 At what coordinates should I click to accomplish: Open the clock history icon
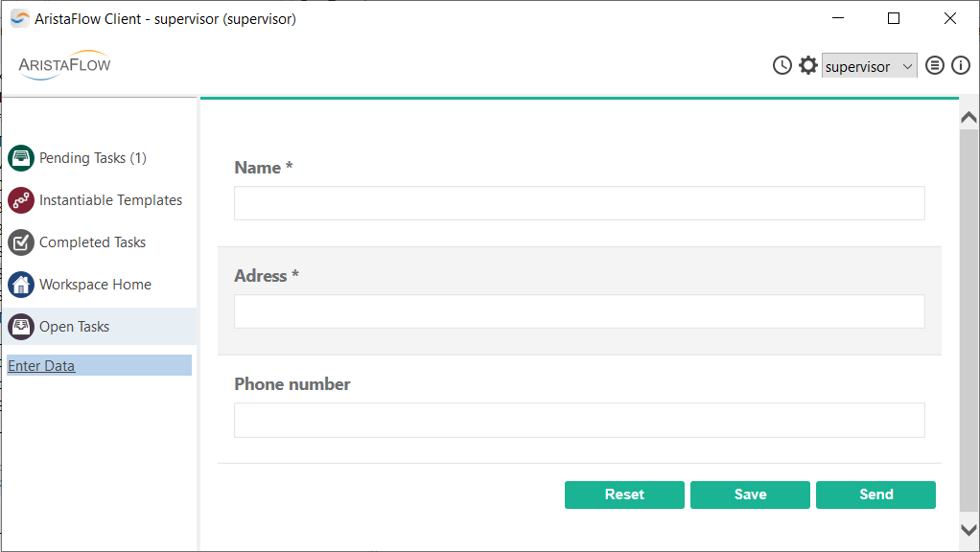pos(782,65)
